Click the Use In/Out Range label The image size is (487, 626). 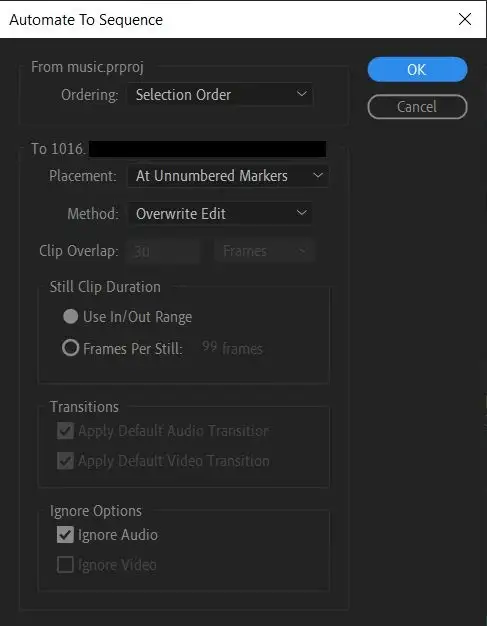137,317
